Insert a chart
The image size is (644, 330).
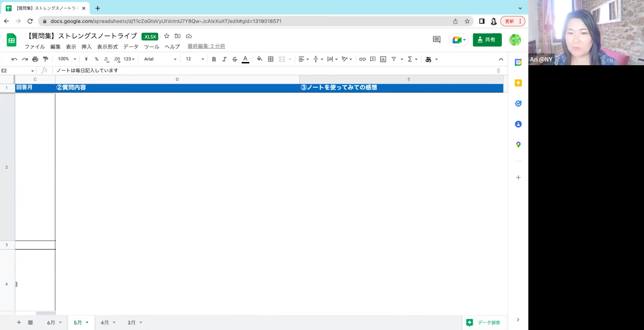click(x=383, y=59)
